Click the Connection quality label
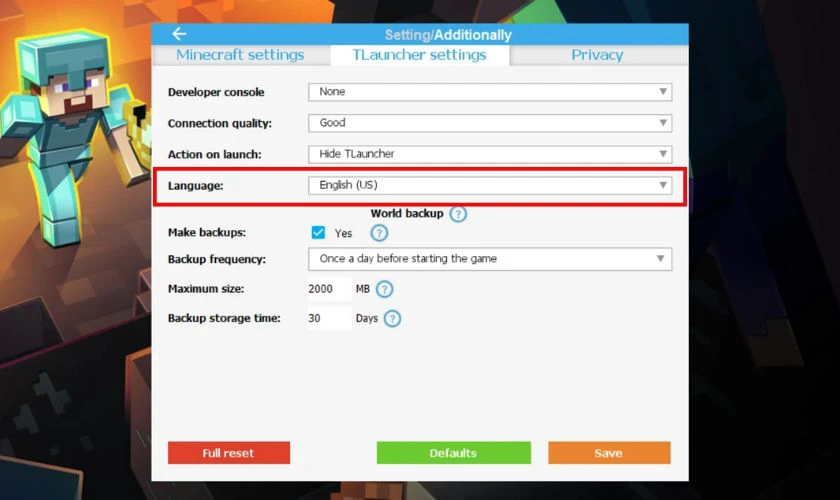The height and width of the screenshot is (500, 840). tap(220, 123)
